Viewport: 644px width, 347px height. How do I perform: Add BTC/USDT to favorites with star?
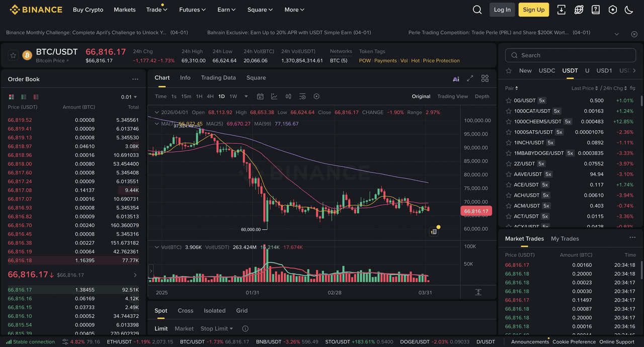14,55
